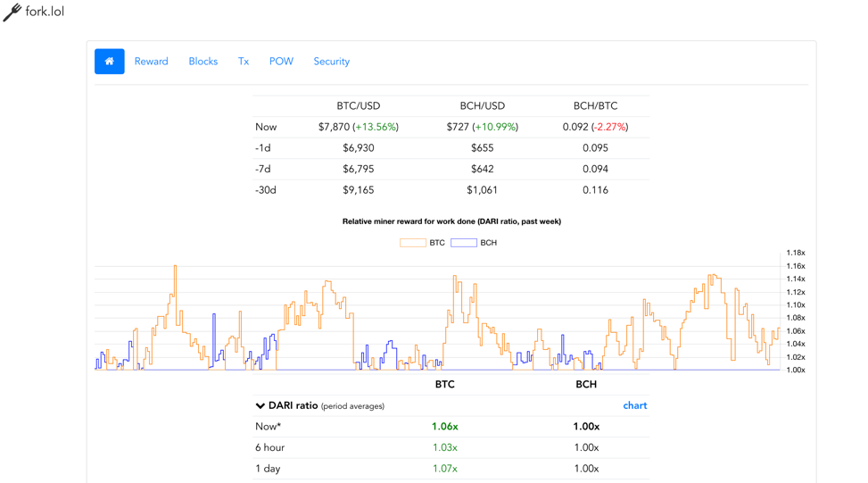Screen dimensions: 868x483
Task: Open the Security tab
Action: 332,62
